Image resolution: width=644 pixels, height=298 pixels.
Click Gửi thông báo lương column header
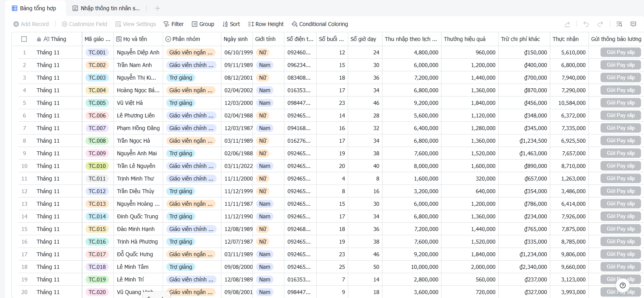616,39
